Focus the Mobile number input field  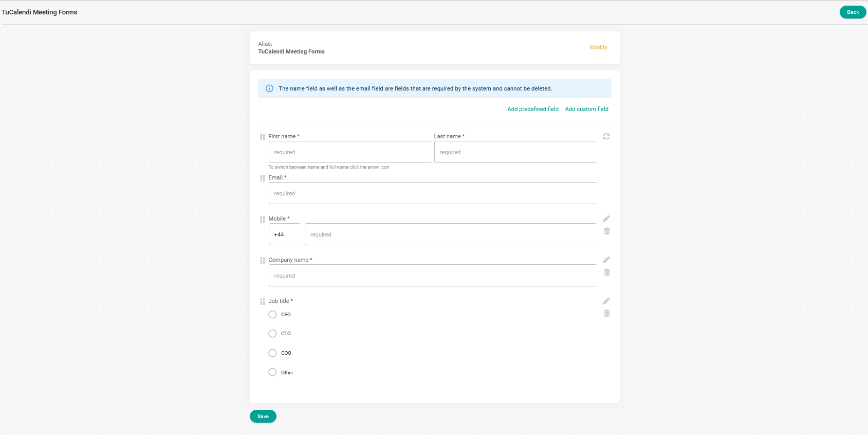pos(451,234)
